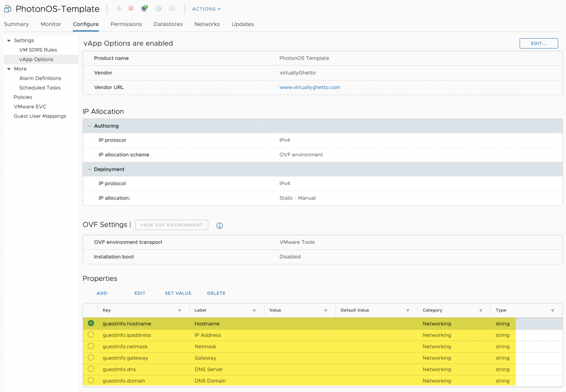Select the guestinfo.gateway radio button
566x392 pixels.
pos(91,358)
